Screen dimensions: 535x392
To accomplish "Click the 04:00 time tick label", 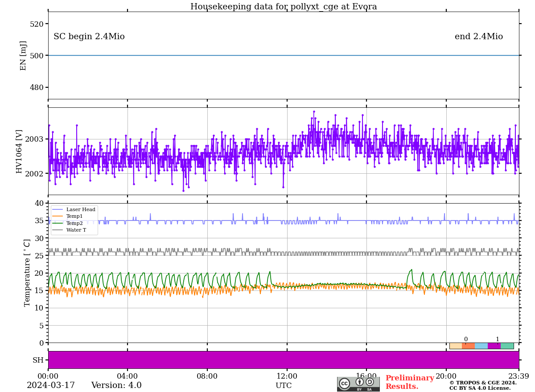I will click(128, 376).
